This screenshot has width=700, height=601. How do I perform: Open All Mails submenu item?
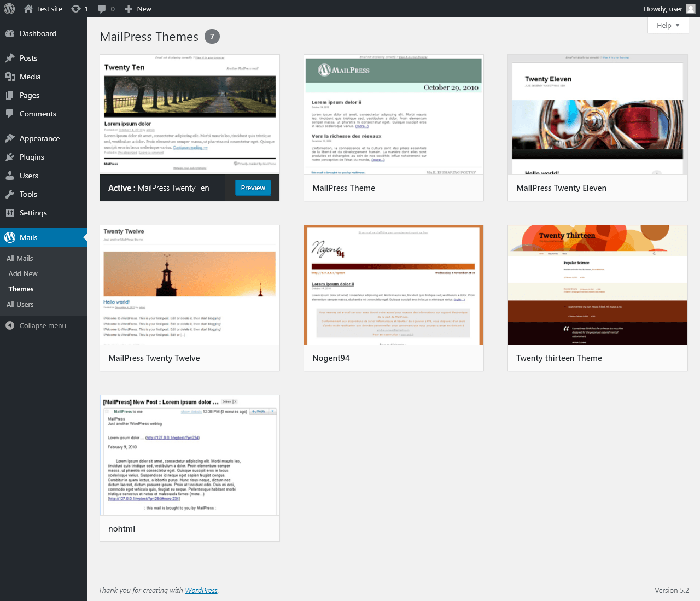coord(20,258)
